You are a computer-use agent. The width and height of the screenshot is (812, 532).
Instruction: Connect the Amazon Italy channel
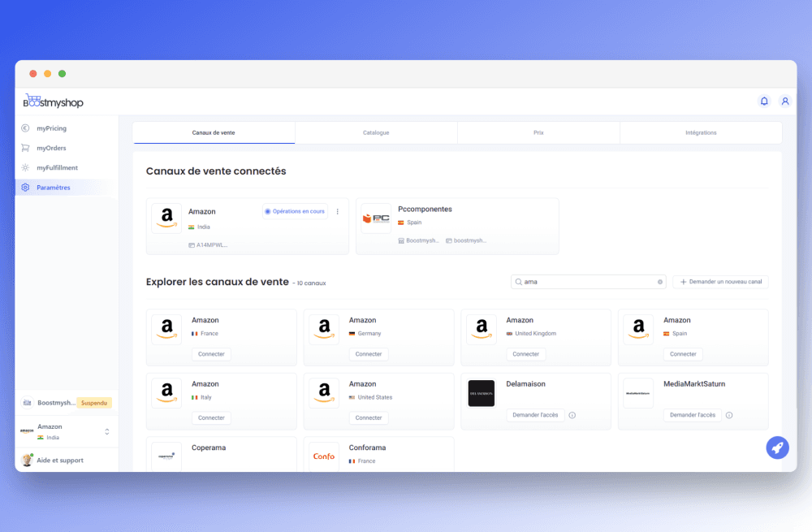211,417
